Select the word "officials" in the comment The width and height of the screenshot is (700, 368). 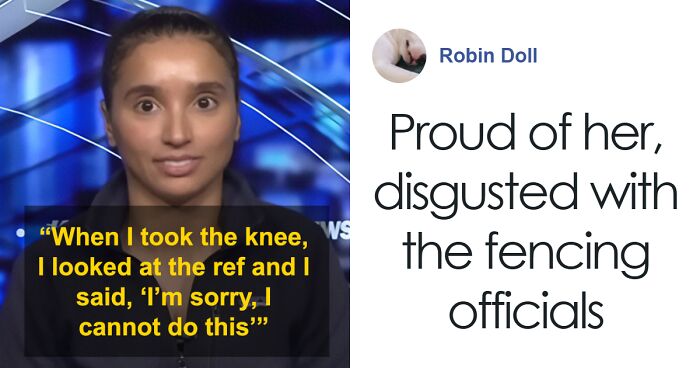526,309
